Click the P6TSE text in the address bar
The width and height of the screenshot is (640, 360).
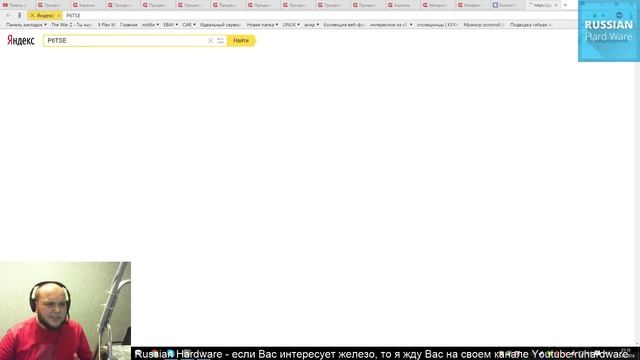[x=73, y=16]
